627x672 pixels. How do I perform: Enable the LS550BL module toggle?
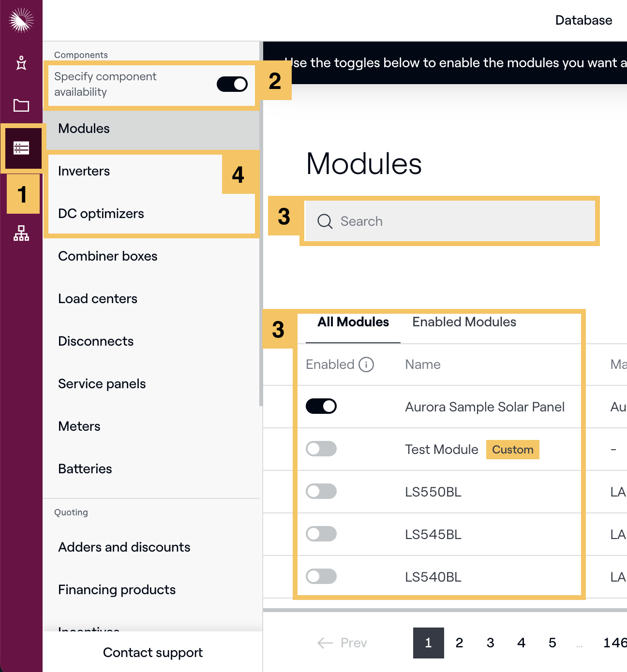pos(321,491)
